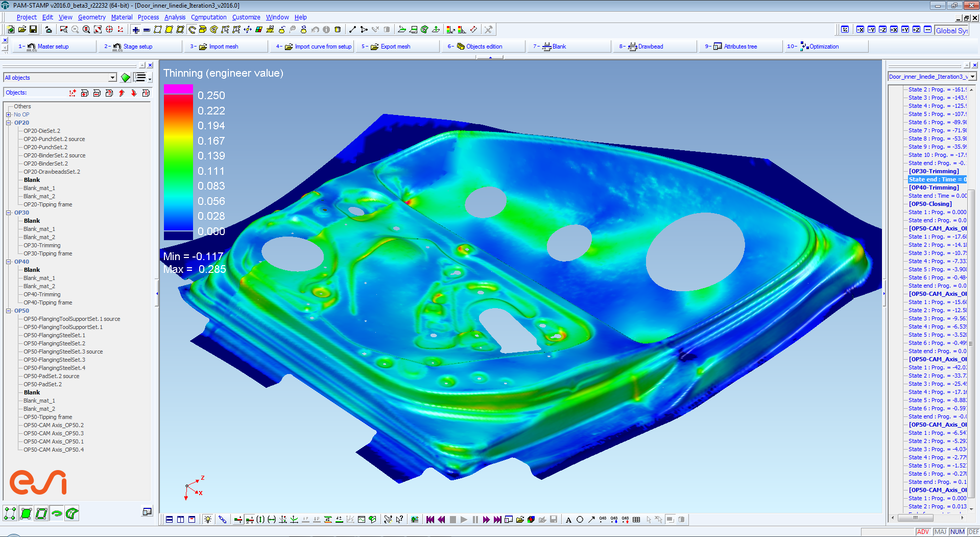The width and height of the screenshot is (980, 537).
Task: Click the text annotation A icon
Action: click(568, 520)
